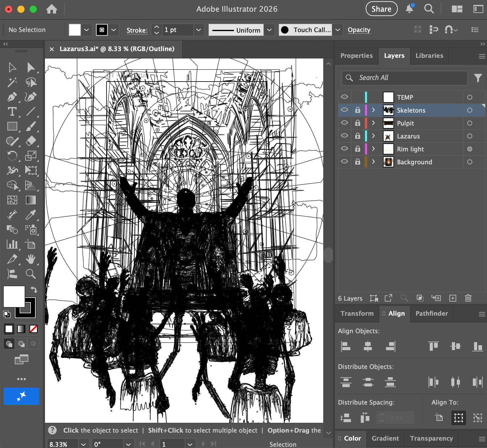Expand the Rim light layer
This screenshot has width=487, height=448.
point(373,149)
